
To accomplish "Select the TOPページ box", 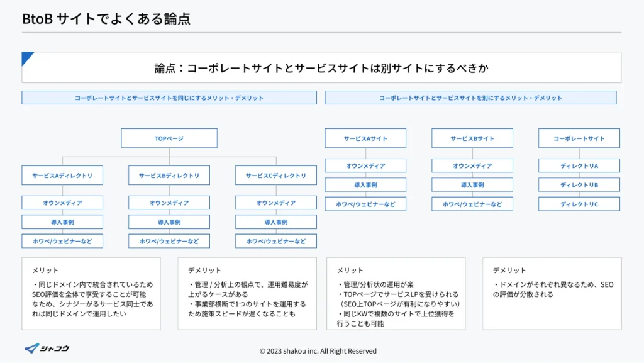I will pos(169,138).
